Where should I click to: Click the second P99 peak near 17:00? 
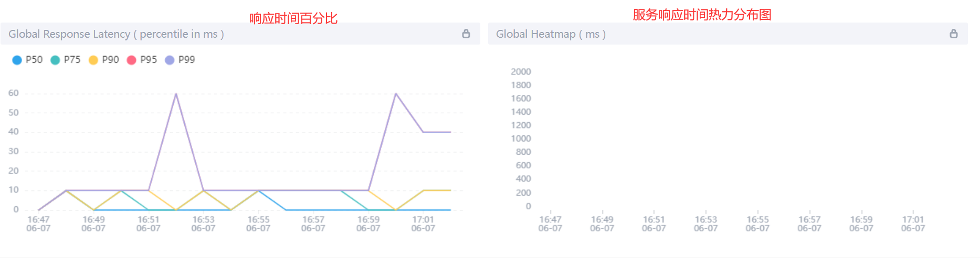pos(396,94)
